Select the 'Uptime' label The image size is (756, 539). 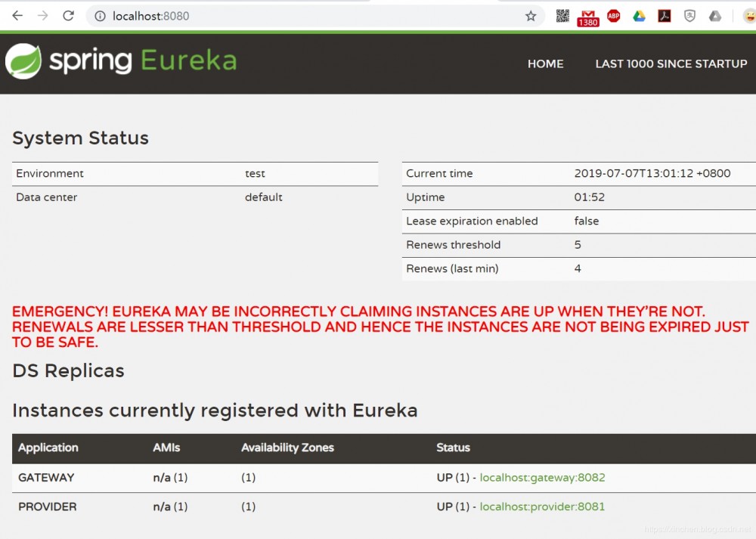(x=425, y=197)
